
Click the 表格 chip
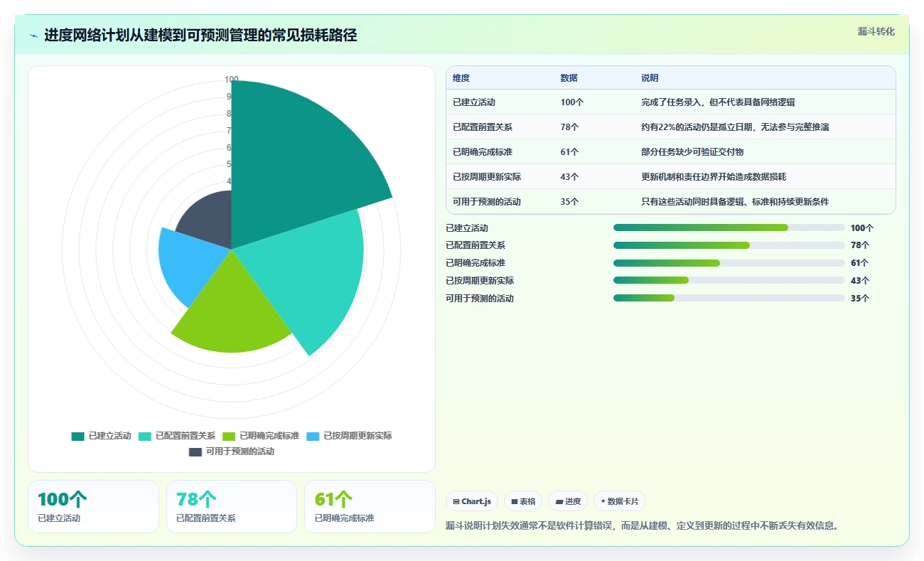[523, 501]
